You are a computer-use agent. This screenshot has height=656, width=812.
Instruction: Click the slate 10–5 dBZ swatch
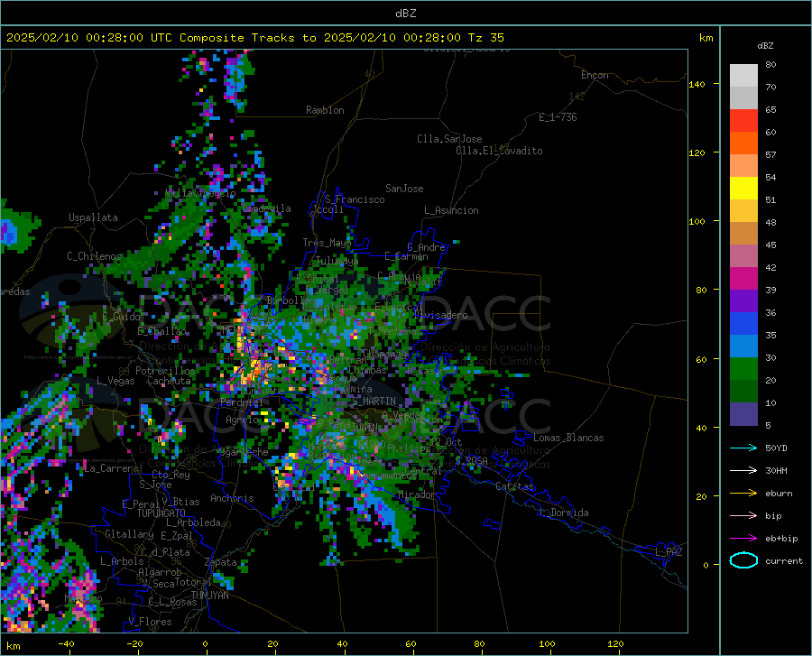743,414
